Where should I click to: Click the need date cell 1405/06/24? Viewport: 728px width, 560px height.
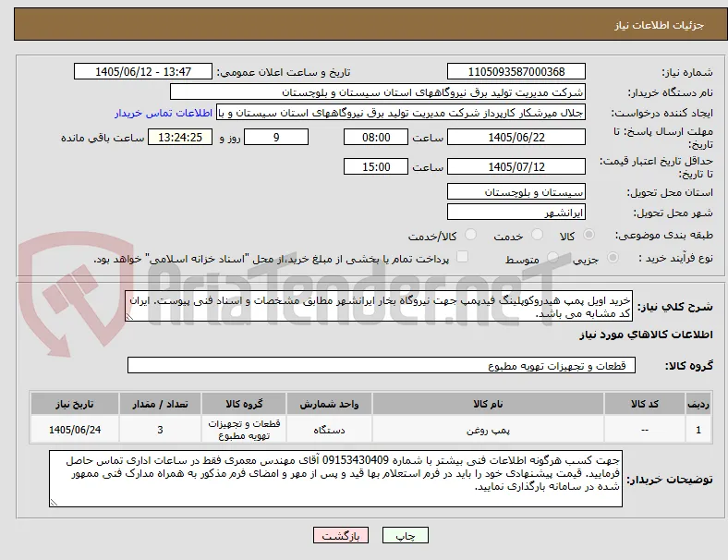[75, 430]
